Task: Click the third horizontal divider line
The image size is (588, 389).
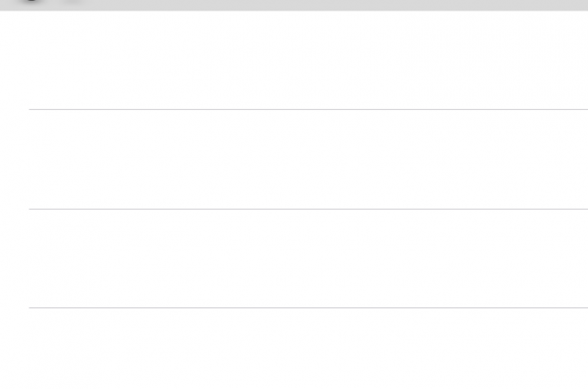Action: coord(308,307)
